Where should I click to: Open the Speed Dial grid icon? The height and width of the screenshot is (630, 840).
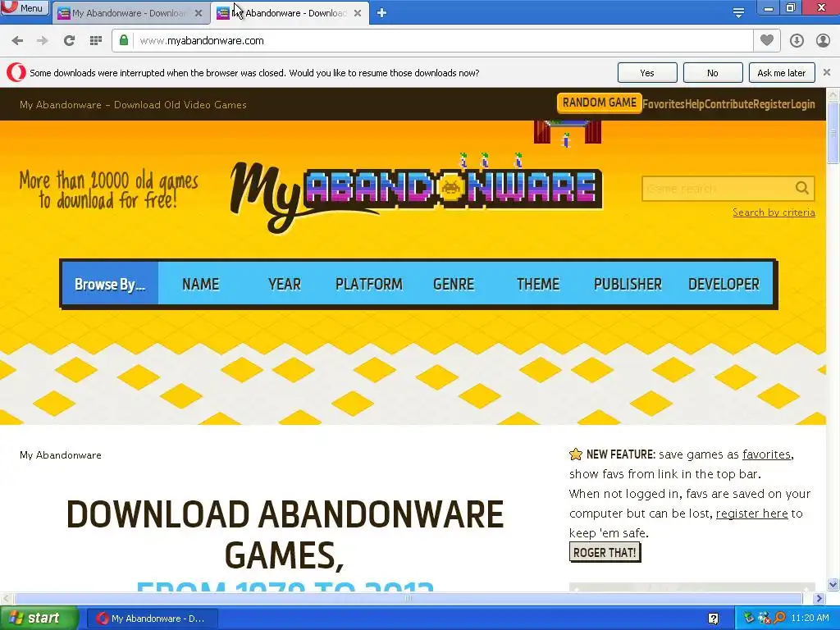(x=96, y=41)
